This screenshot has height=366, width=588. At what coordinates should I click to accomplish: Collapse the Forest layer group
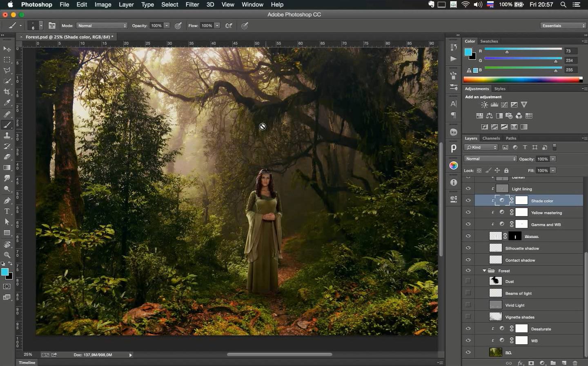tap(484, 271)
